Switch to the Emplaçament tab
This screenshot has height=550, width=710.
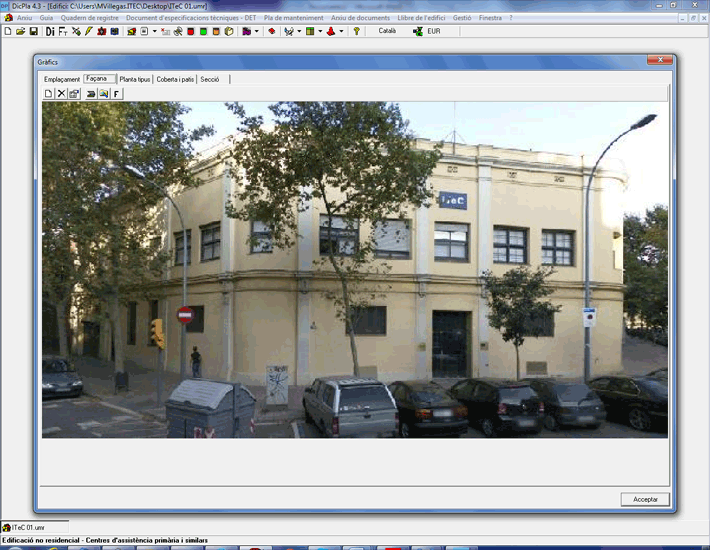(62, 79)
